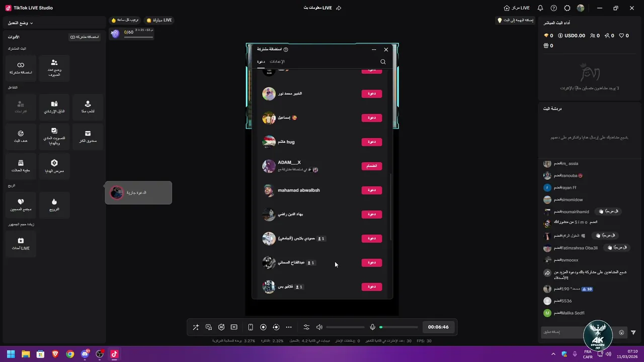
Task: Click the AI hexagon icon in bottom toolbar
Action: pos(221,327)
